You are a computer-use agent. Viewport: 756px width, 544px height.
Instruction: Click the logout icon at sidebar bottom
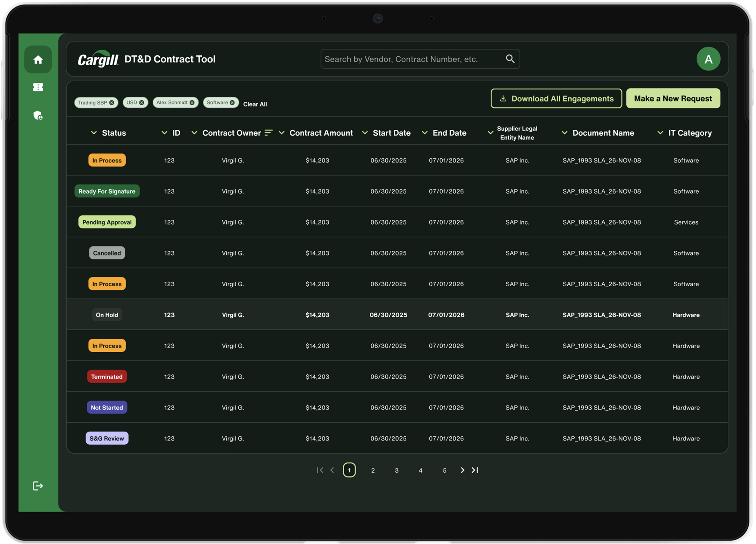38,486
